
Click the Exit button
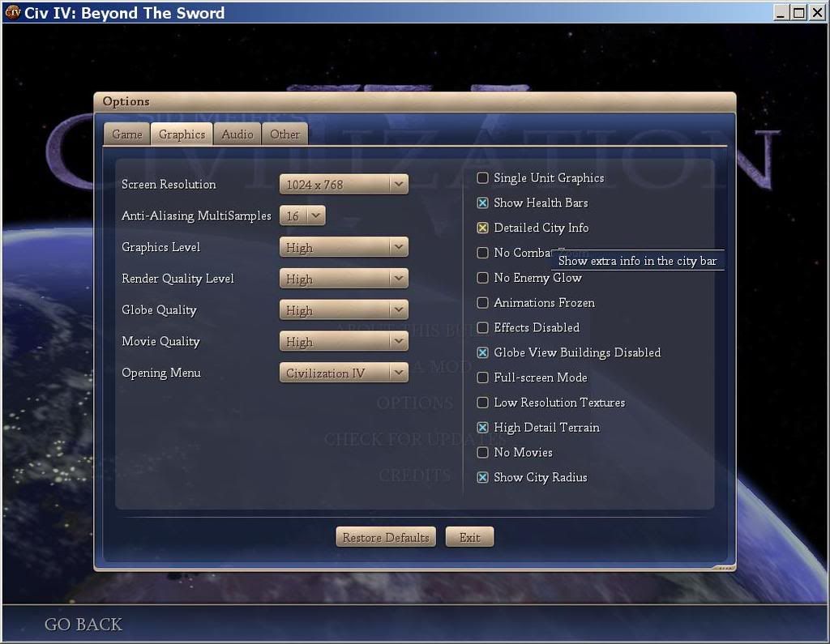click(x=469, y=537)
